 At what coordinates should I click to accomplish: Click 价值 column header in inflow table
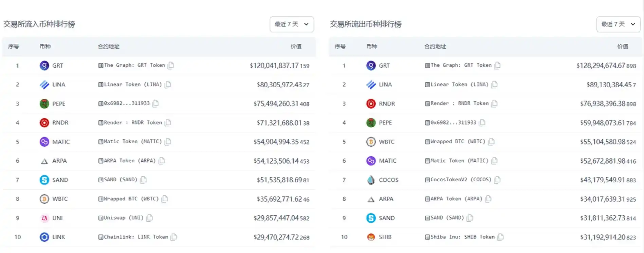tap(296, 47)
